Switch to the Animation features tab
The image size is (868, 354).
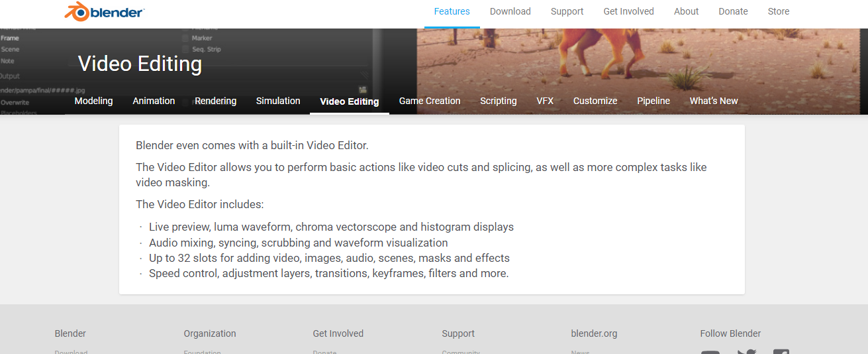[x=154, y=101]
